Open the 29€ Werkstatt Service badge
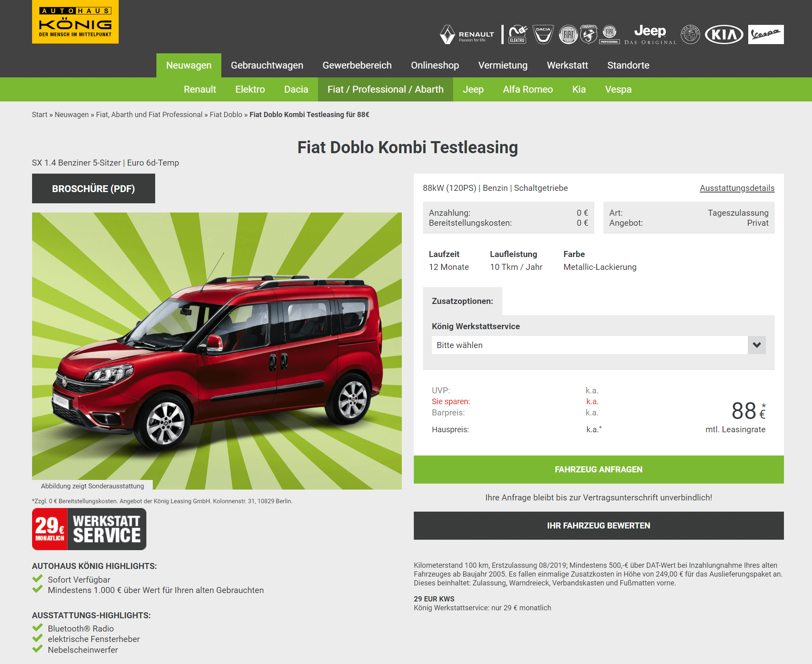Screen dimensions: 812x664 (x=89, y=529)
